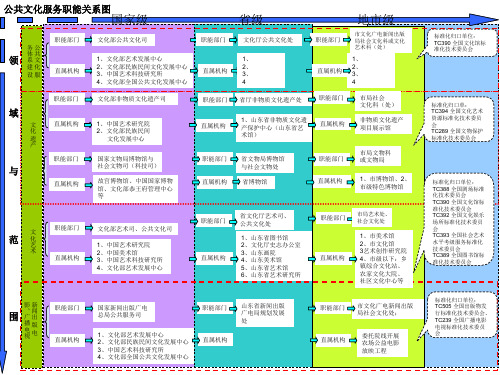Click the 职能部门 label beside 市局文物科或文物局
The width and height of the screenshot is (500, 375).
[x=331, y=159]
